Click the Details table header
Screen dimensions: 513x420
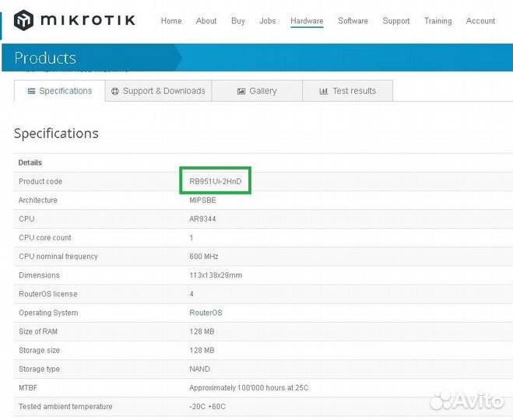30,163
